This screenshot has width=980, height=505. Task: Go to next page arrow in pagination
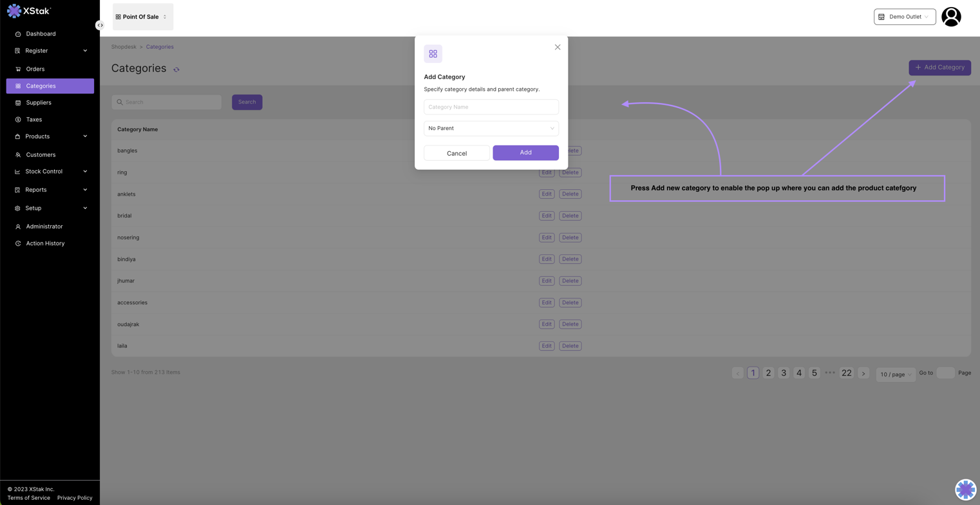(x=863, y=373)
